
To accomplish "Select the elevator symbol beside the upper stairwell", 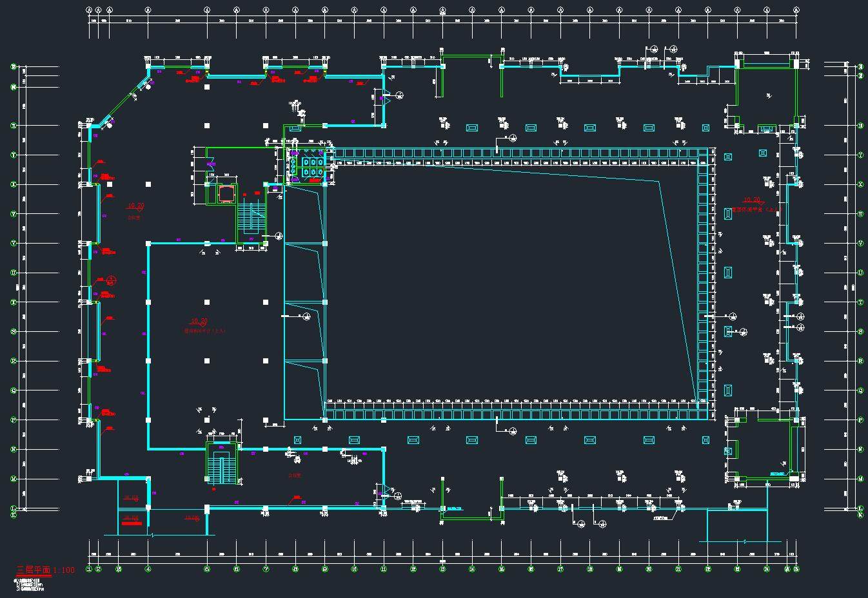I will [225, 193].
